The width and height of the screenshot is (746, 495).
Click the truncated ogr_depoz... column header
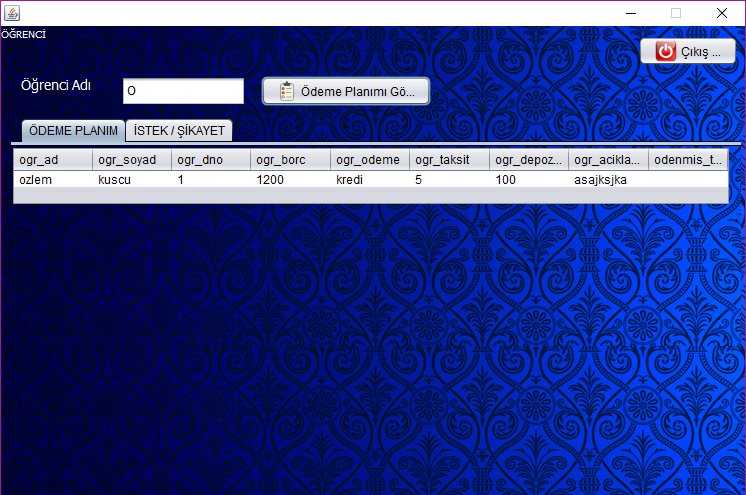point(529,160)
